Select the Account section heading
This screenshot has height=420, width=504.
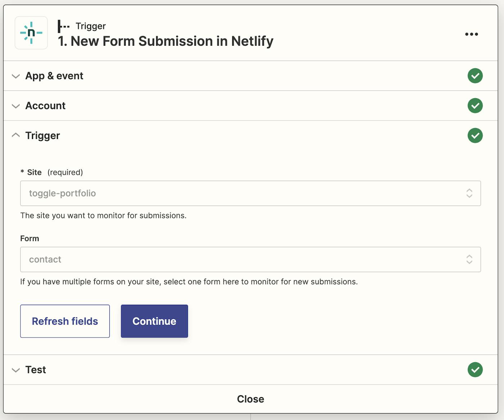coord(45,106)
